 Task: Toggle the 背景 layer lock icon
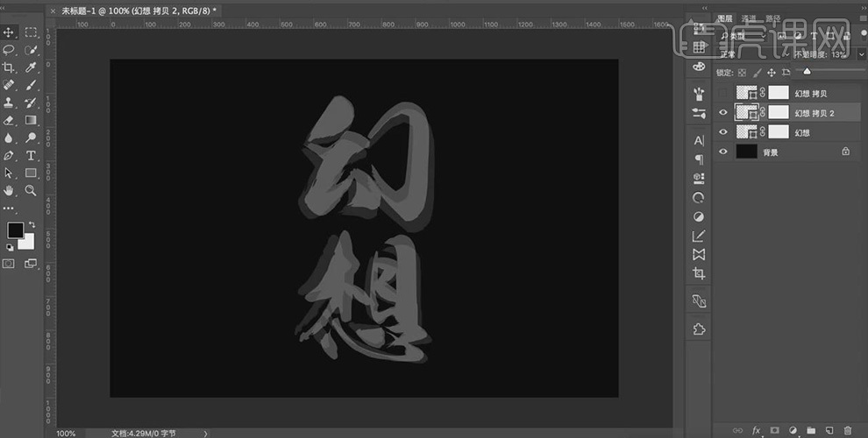click(x=846, y=151)
